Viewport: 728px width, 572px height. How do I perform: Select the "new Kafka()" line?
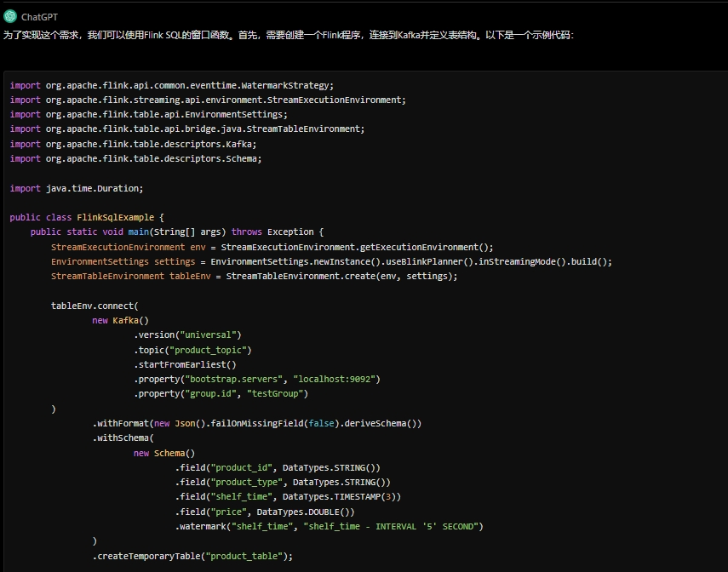pyautogui.click(x=120, y=320)
